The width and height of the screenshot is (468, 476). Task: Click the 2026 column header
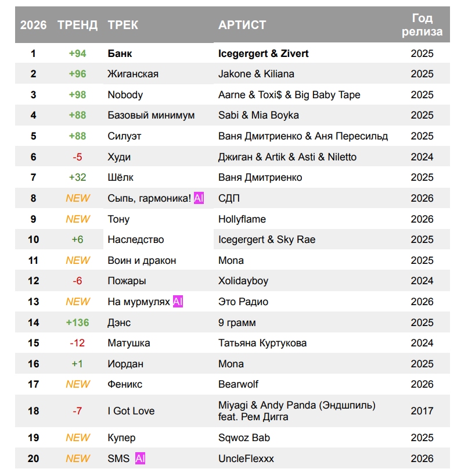(33, 25)
